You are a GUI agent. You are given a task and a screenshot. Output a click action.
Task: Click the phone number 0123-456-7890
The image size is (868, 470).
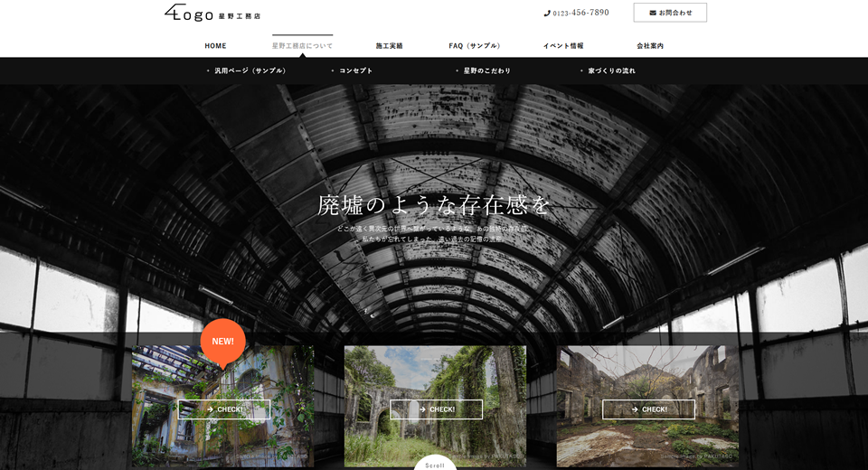[x=580, y=13]
